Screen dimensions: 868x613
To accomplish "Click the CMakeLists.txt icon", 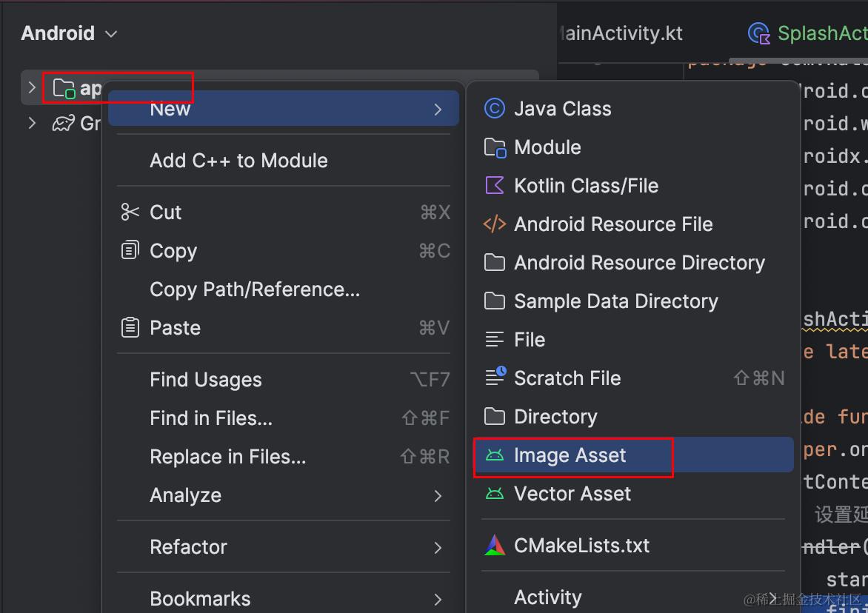I will pos(494,546).
